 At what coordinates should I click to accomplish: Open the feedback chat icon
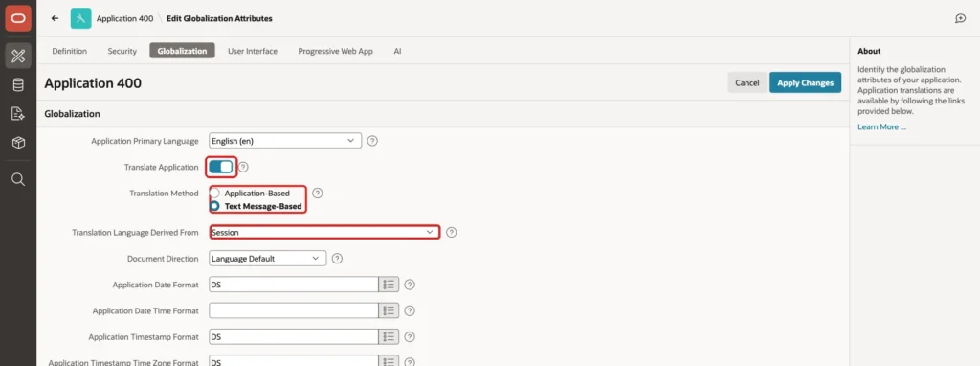coord(961,19)
